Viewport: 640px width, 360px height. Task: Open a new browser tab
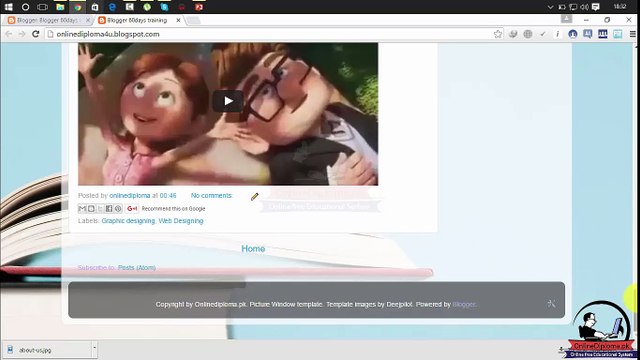coord(193,20)
